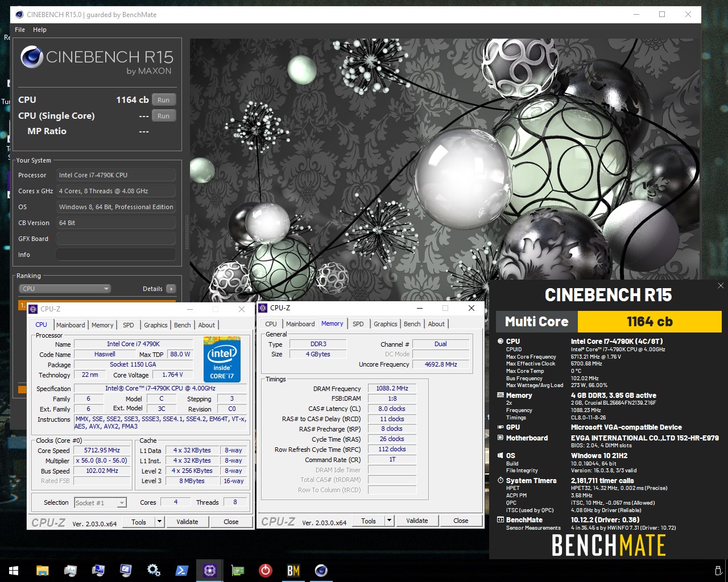The image size is (728, 582).
Task: Run the CPU Single Core benchmark
Action: tap(164, 116)
